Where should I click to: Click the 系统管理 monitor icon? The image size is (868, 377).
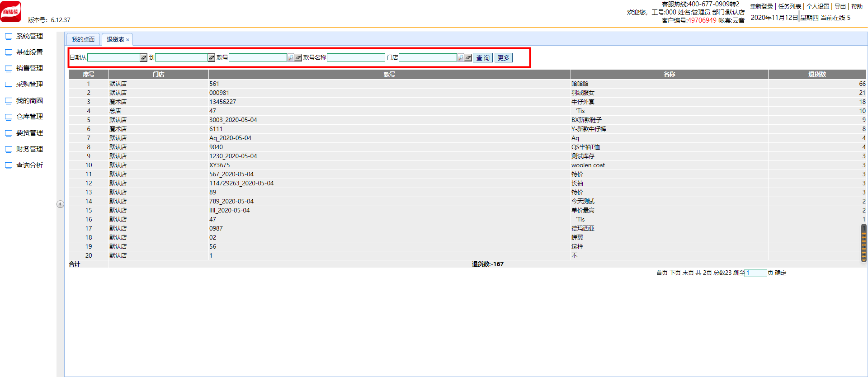(x=9, y=36)
